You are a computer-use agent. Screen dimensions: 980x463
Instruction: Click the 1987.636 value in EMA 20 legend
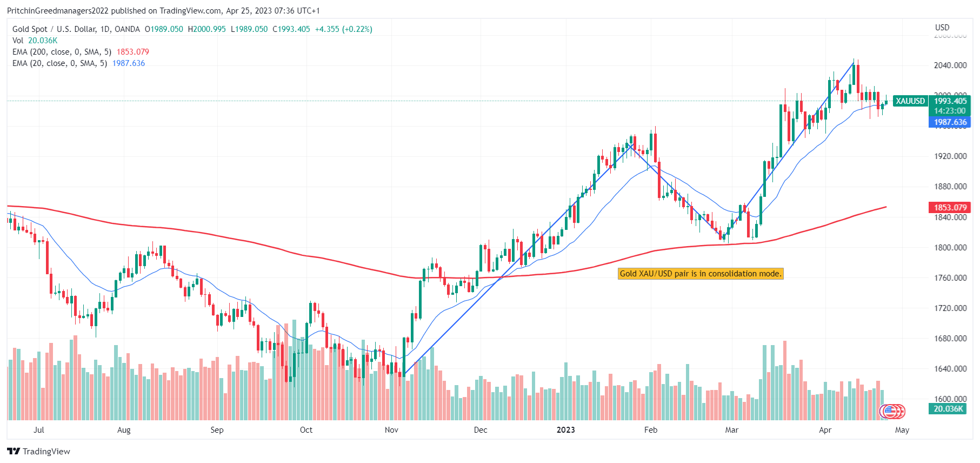[x=129, y=63]
